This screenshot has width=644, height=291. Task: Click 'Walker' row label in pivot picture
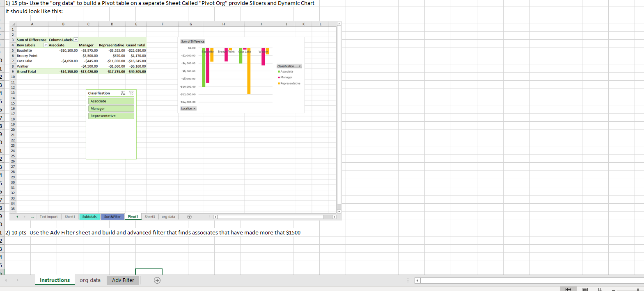pyautogui.click(x=23, y=66)
